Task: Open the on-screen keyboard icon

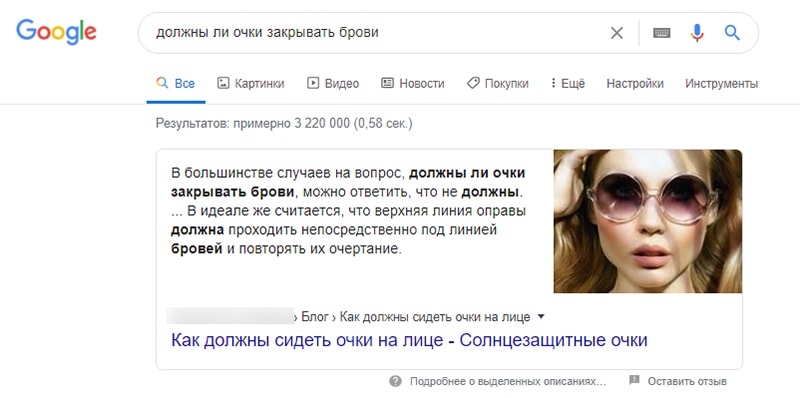Action: [662, 33]
